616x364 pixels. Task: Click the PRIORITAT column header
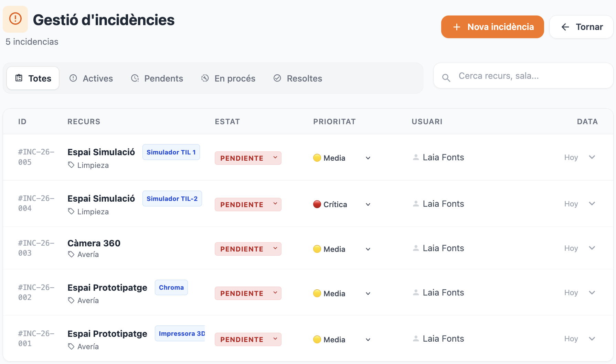pyautogui.click(x=334, y=121)
